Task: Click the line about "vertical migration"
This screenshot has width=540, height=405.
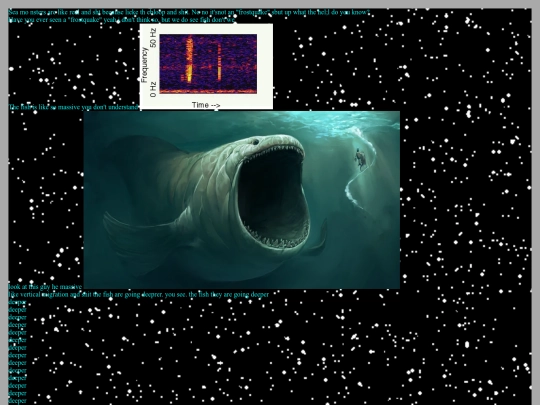Action: (138, 295)
